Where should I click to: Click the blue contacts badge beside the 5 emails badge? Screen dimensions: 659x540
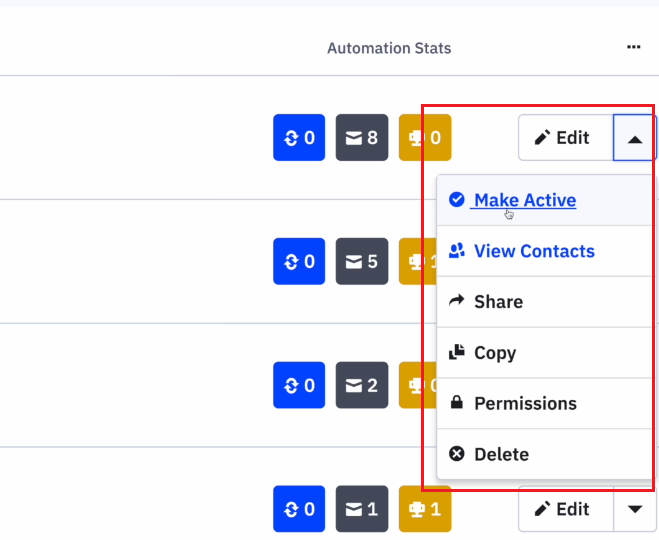pos(299,262)
